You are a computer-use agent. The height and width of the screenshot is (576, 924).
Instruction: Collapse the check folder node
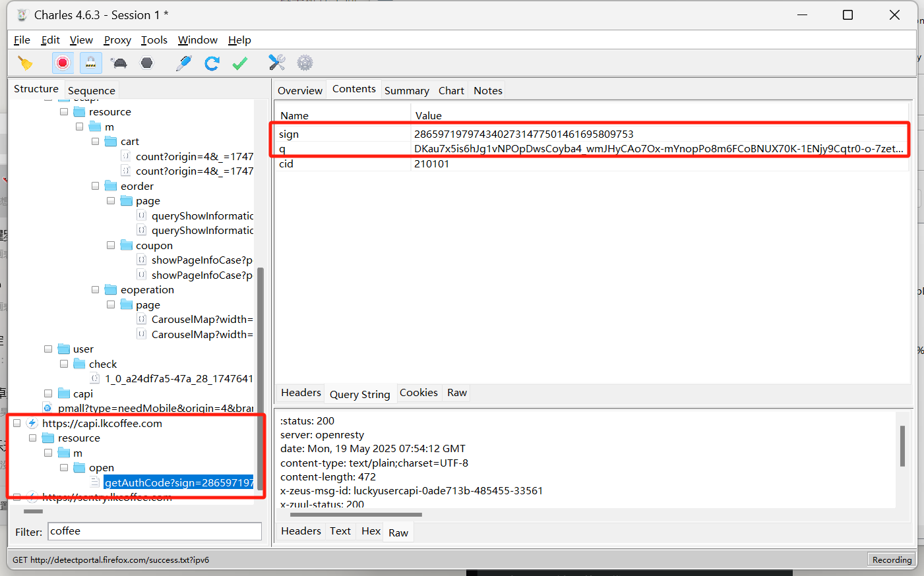point(64,364)
